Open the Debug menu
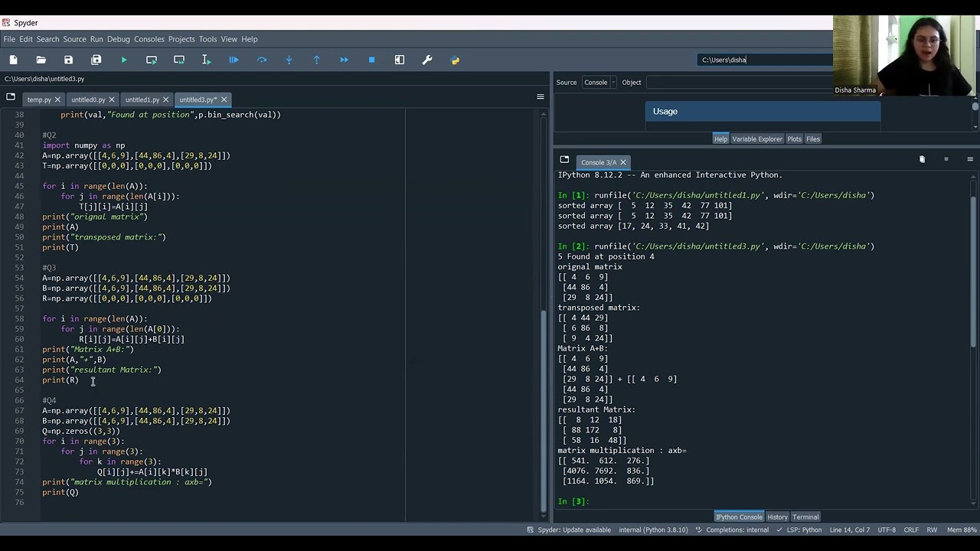This screenshot has width=980, height=551. [118, 39]
